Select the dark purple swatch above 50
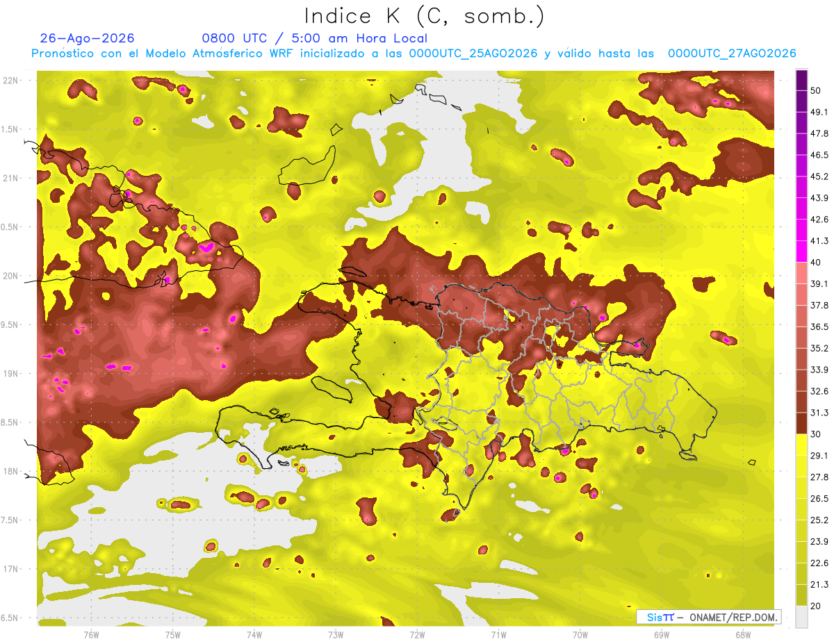The width and height of the screenshot is (834, 644). tap(801, 80)
